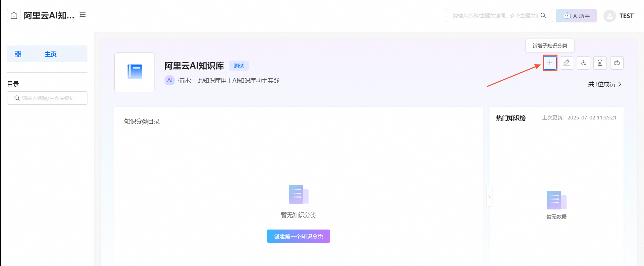Screen dimensions: 644x266
Task: Collapse the 热门知识榜 panel with the arrow handle
Action: point(490,196)
